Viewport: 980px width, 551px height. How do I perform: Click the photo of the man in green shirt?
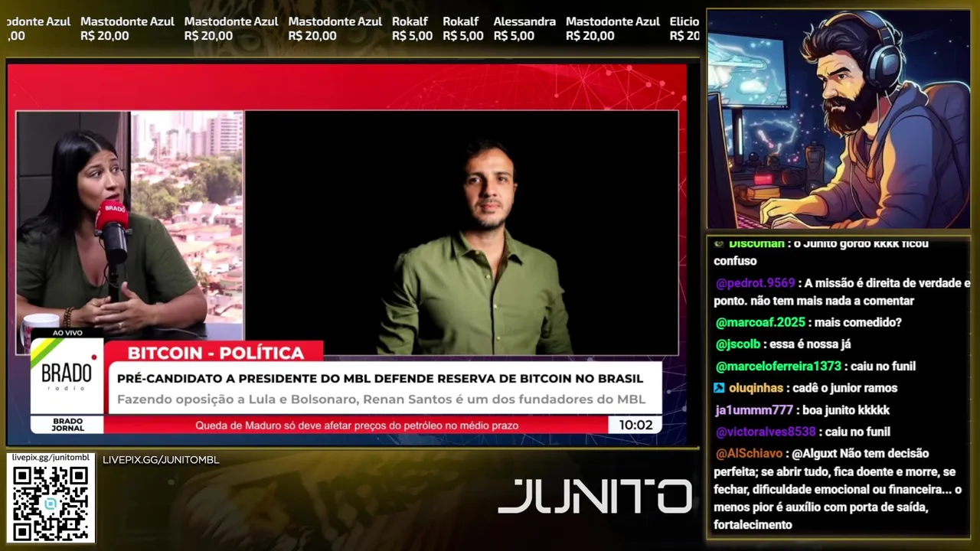coord(461,233)
